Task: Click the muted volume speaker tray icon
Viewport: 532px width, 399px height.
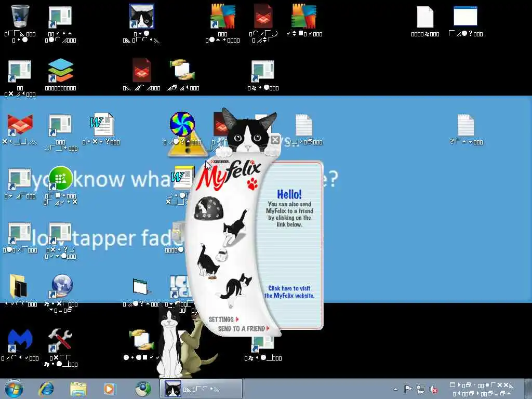Action: coord(433,389)
